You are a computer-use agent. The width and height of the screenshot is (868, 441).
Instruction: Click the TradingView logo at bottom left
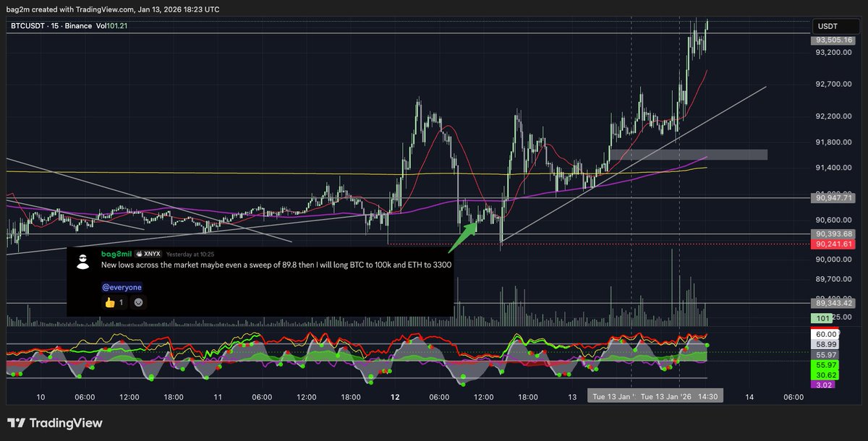55,423
